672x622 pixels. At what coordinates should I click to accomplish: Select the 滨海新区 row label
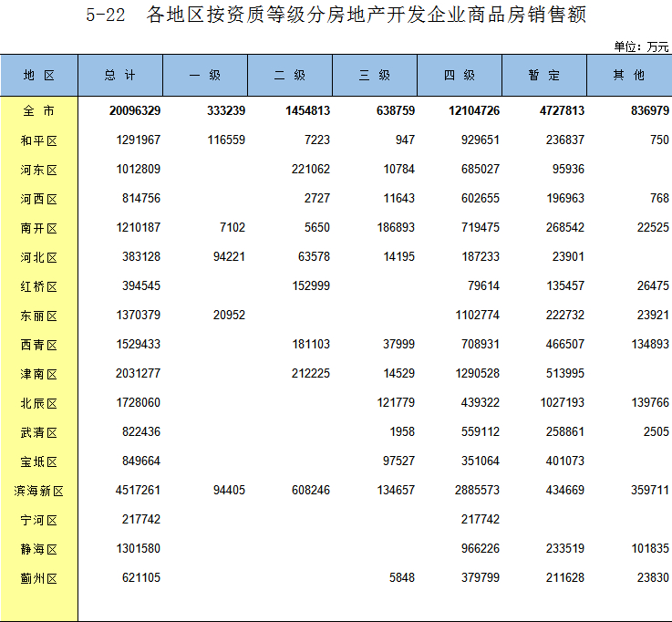pyautogui.click(x=39, y=491)
